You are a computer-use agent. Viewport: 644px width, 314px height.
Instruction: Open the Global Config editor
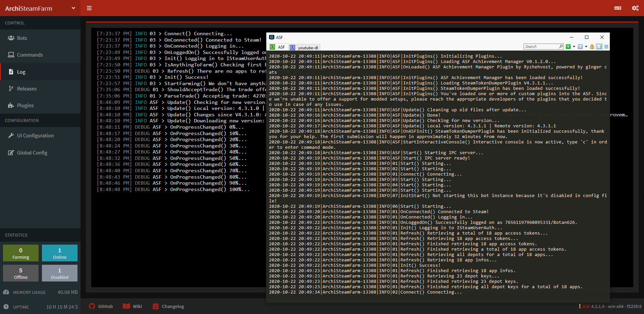[x=32, y=152]
